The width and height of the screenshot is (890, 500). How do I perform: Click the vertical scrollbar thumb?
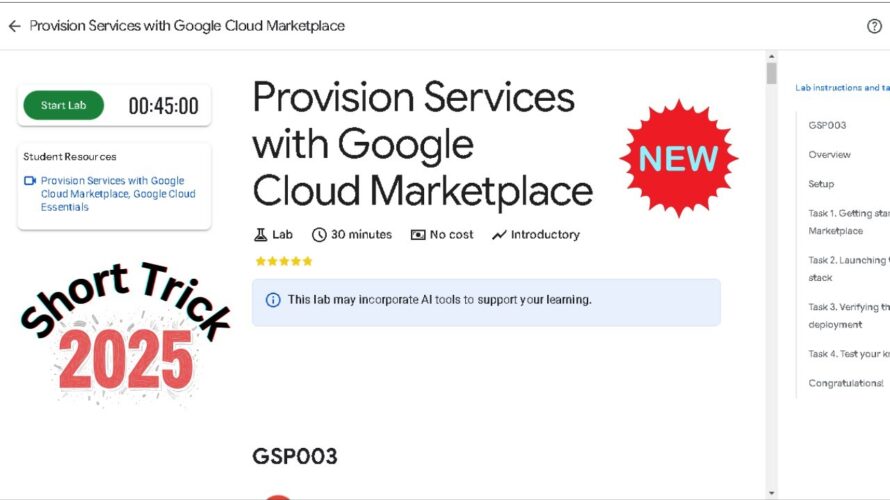[771, 73]
